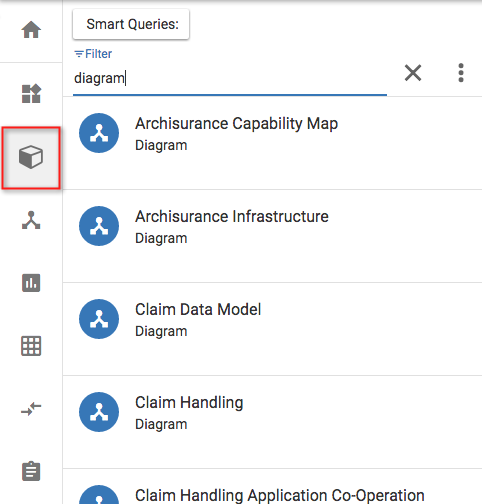Click the compare arrows icon in sidebar
The height and width of the screenshot is (504, 482).
[x=31, y=409]
